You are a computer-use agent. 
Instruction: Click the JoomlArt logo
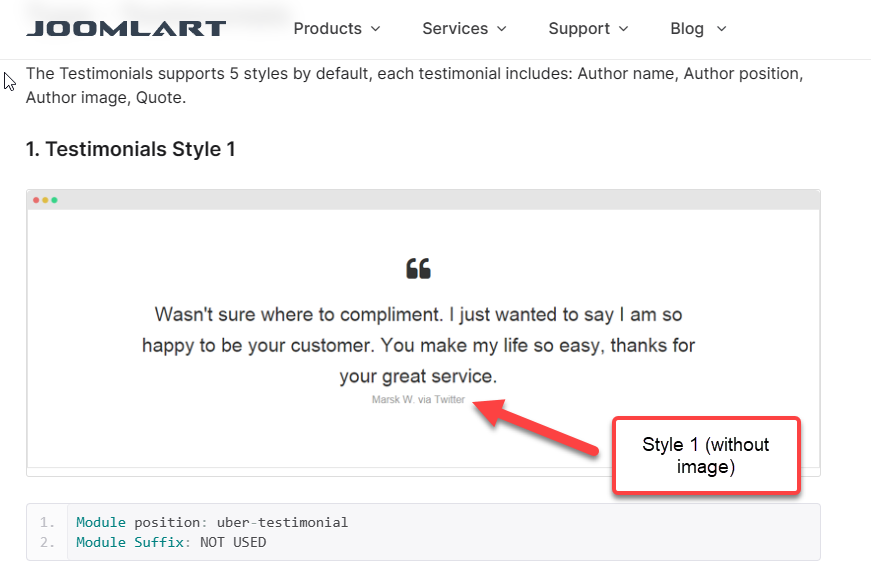click(x=126, y=28)
